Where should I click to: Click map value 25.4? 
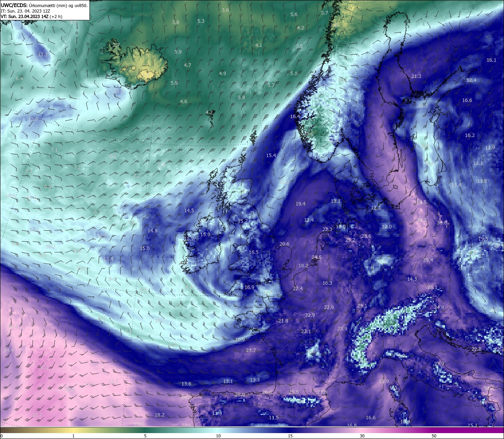(x=428, y=260)
